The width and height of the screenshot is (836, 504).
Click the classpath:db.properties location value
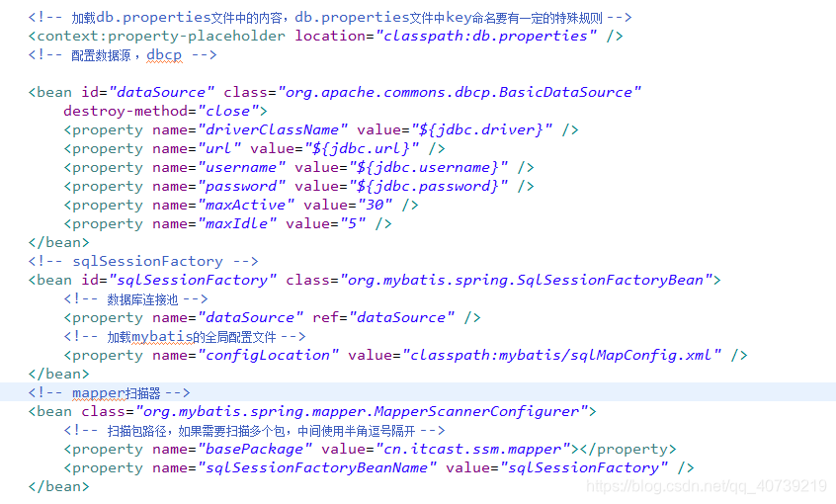click(x=486, y=36)
